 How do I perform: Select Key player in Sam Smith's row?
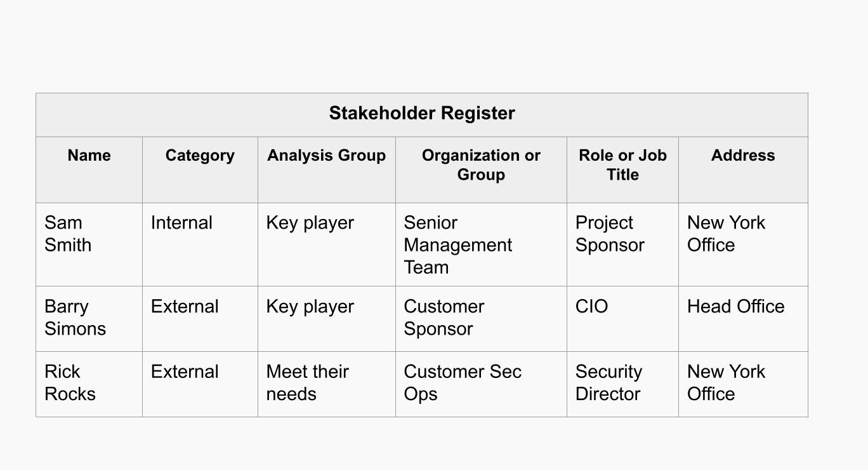pos(310,223)
